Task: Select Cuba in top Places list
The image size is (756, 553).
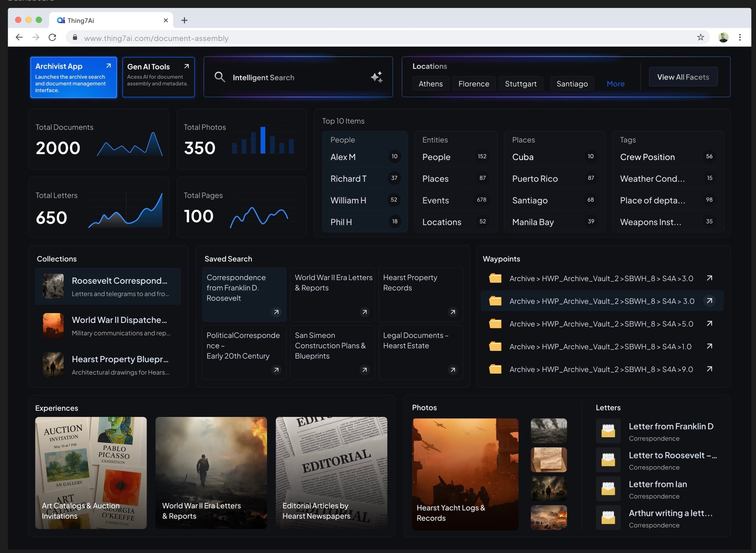Action: click(x=554, y=157)
